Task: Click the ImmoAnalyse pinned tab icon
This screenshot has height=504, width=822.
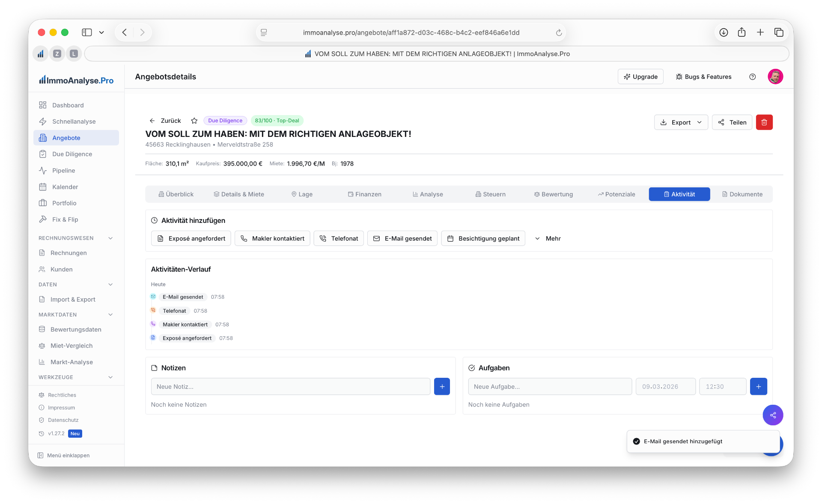Action: pyautogui.click(x=41, y=54)
